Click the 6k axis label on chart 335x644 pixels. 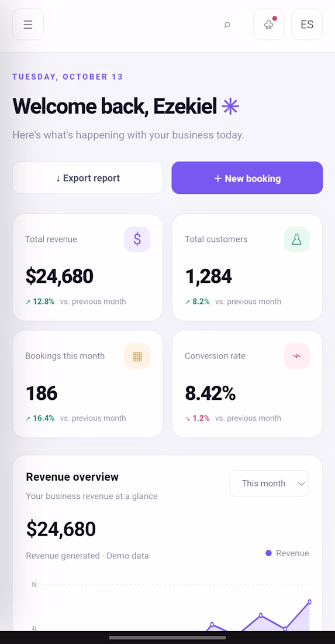tap(34, 584)
